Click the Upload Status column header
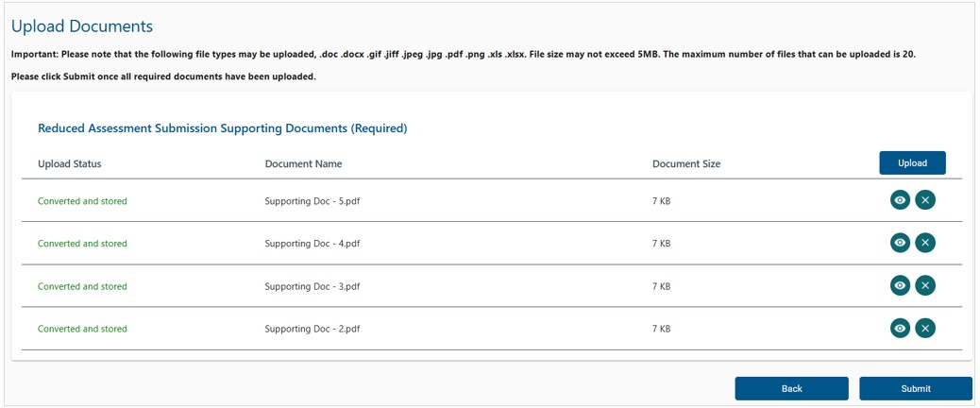This screenshot has width=980, height=408. (69, 163)
